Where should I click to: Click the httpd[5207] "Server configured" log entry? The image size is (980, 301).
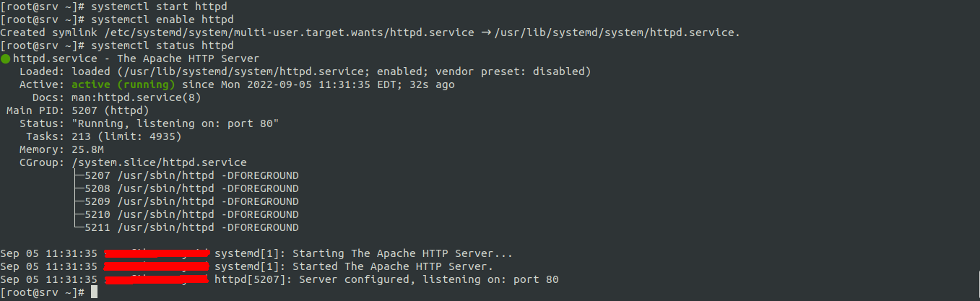386,279
